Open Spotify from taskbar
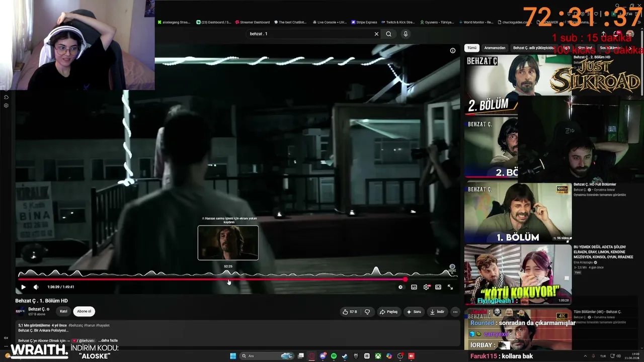 pyautogui.click(x=334, y=356)
